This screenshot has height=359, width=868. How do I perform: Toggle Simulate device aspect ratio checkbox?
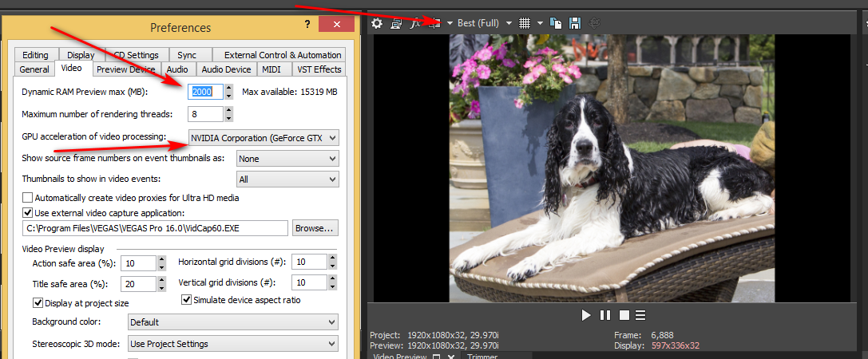pyautogui.click(x=187, y=300)
